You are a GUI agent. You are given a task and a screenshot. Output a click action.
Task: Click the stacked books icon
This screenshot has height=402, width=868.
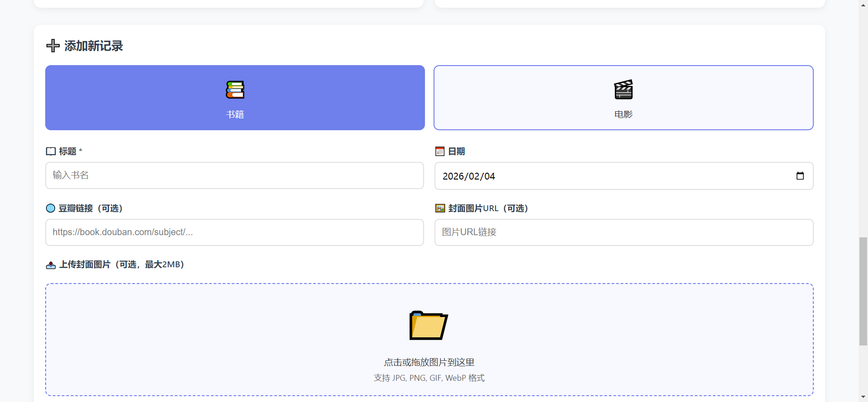(235, 90)
